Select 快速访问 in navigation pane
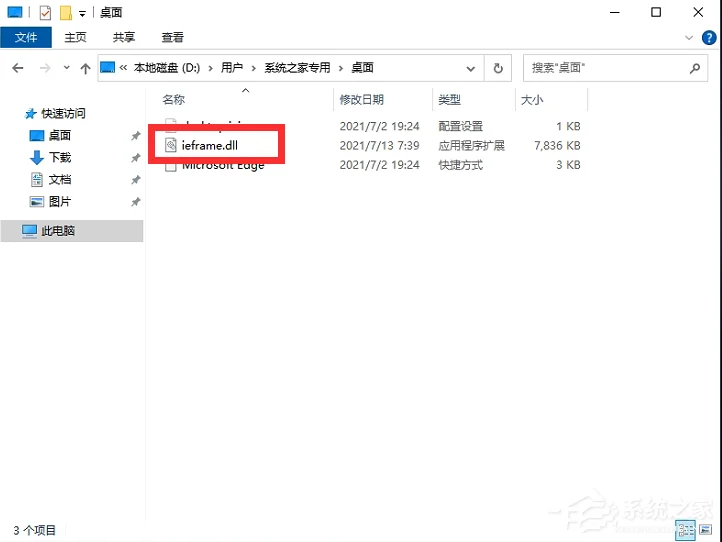722x542 pixels. tap(63, 113)
